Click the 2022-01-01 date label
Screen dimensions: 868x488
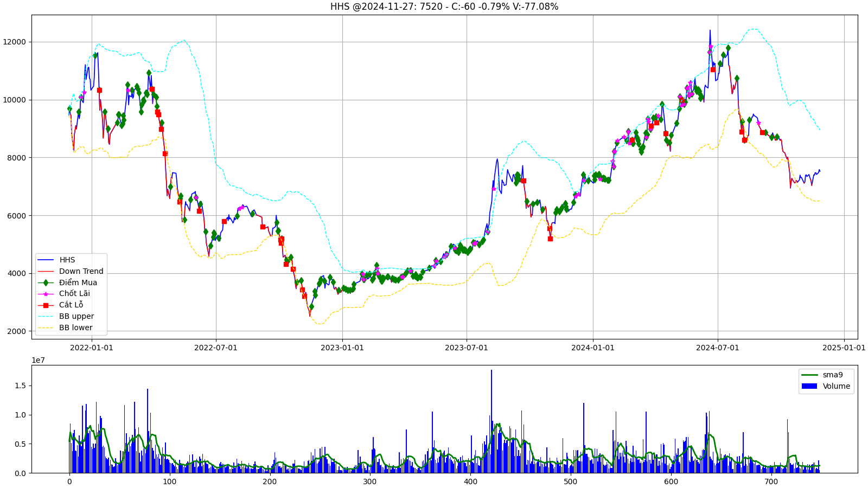point(92,348)
